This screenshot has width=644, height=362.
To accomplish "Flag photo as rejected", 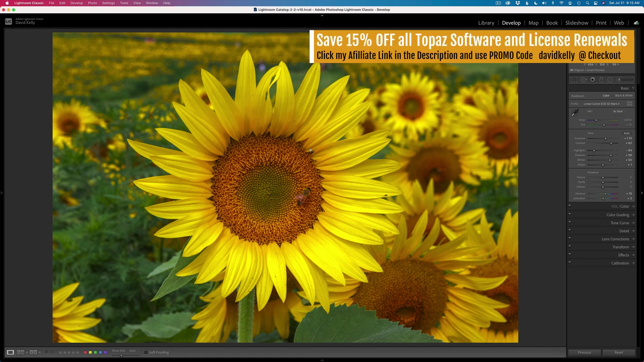I will (x=52, y=352).
